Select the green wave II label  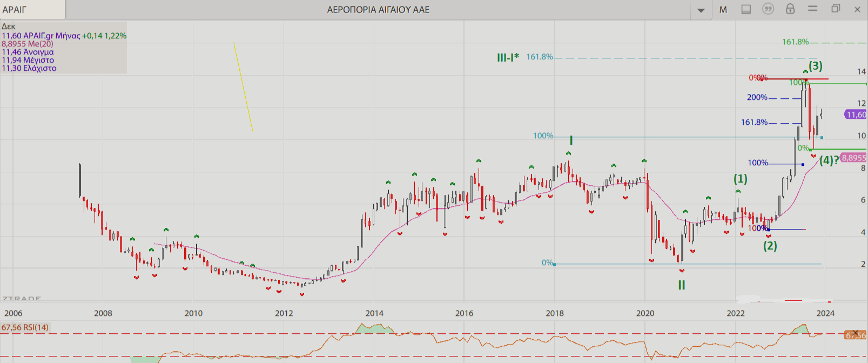point(682,285)
